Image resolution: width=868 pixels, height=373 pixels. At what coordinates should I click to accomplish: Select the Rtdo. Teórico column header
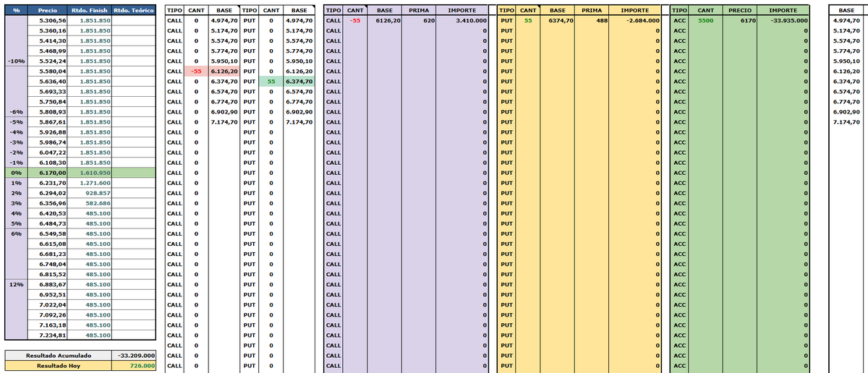(x=134, y=11)
